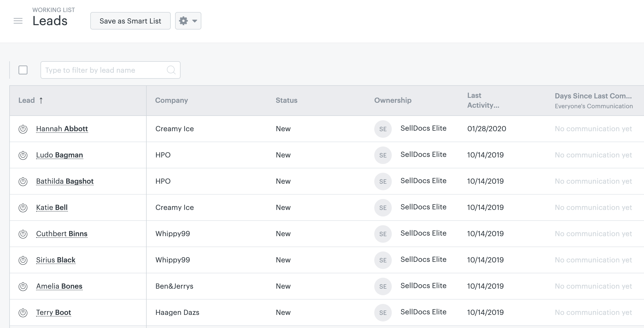Screen dimensions: 644x328
Task: Toggle sort order on the Lead column
Action: pos(30,100)
